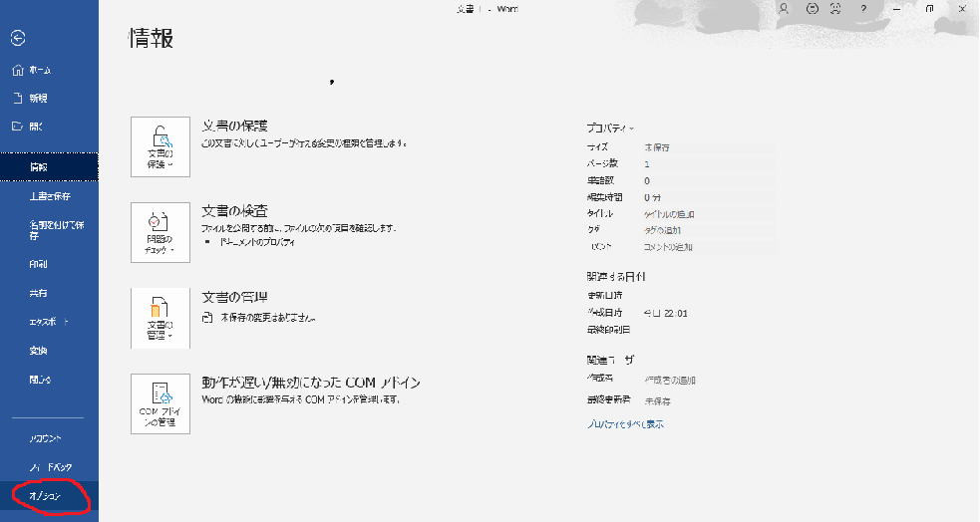The height and width of the screenshot is (522, 980).
Task: Click the COM アドインの管理 button
Action: pos(160,403)
